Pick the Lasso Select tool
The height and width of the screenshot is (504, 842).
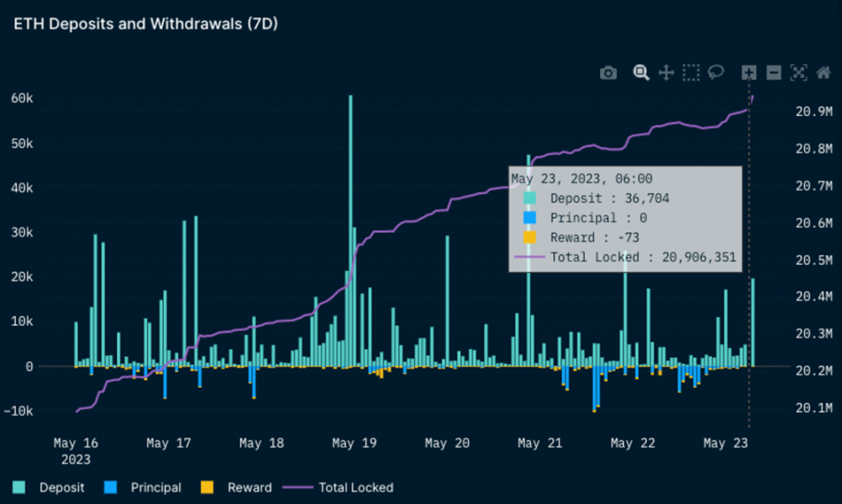tap(716, 73)
